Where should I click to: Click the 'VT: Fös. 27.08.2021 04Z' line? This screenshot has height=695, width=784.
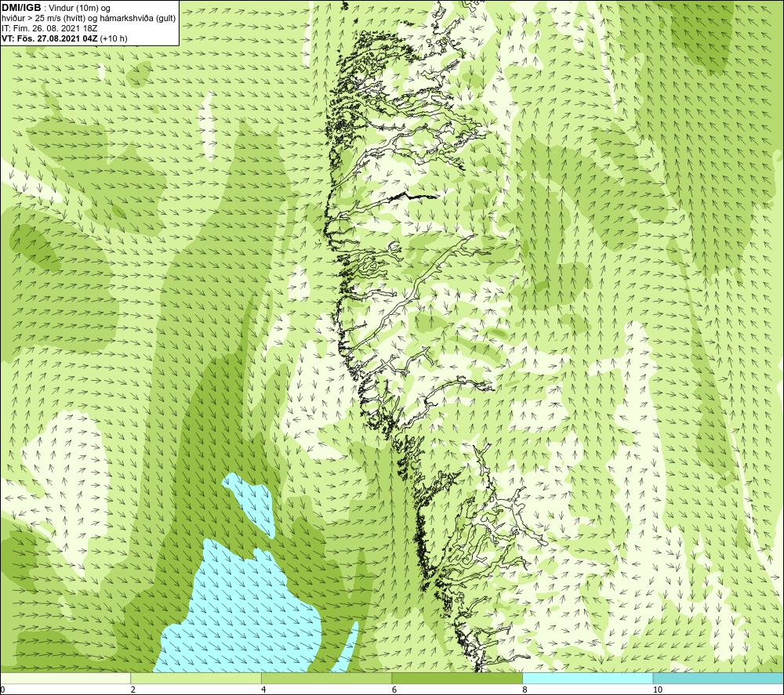pos(64,38)
